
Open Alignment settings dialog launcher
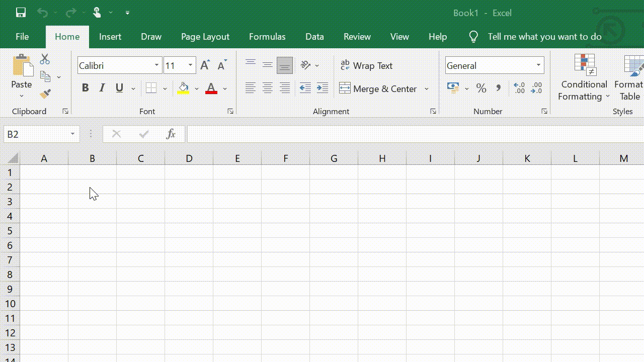click(x=433, y=112)
